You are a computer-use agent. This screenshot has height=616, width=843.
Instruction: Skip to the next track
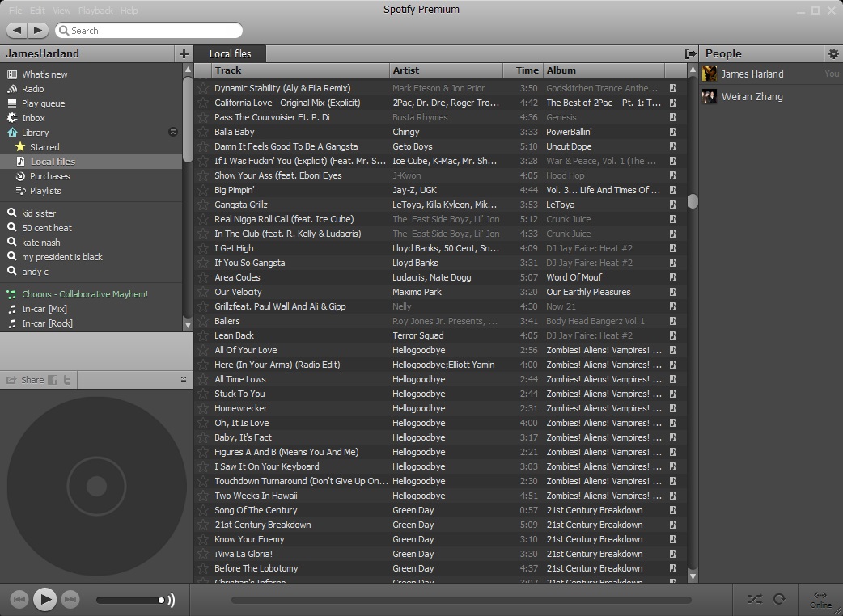(70, 599)
